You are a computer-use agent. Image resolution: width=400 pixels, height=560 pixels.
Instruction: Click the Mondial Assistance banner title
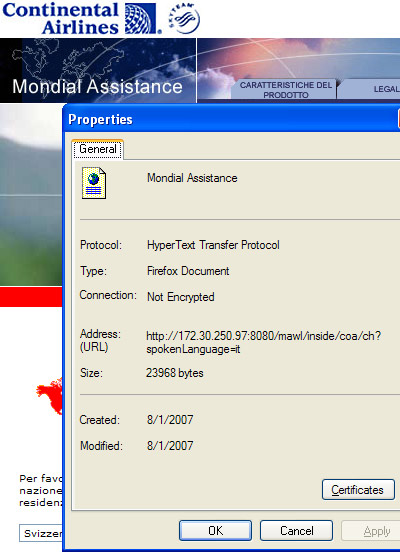click(x=98, y=86)
